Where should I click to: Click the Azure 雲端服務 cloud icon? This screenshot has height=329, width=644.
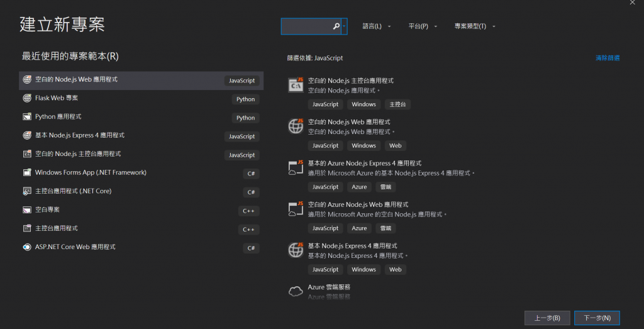point(296,292)
